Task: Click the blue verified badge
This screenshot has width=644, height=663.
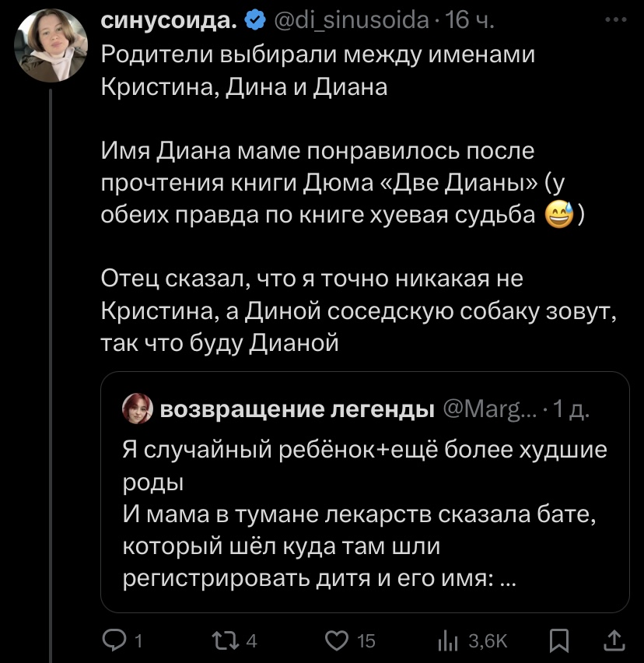Action: [255, 22]
